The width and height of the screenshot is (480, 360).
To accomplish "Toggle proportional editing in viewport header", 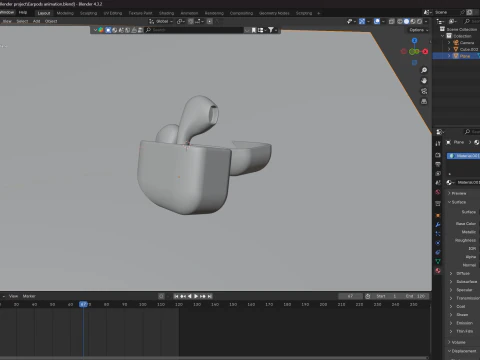I will pos(209,21).
